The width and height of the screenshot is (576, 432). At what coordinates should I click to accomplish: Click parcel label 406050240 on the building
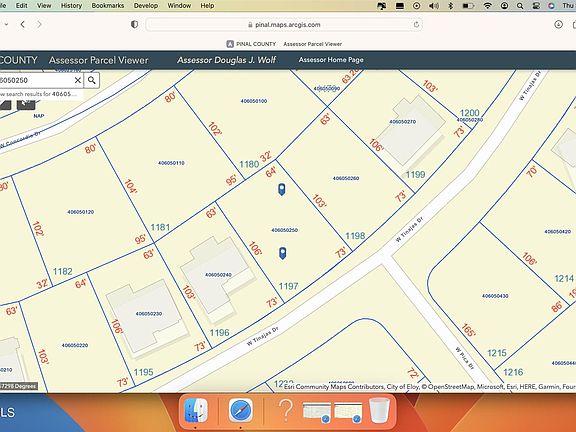click(218, 275)
